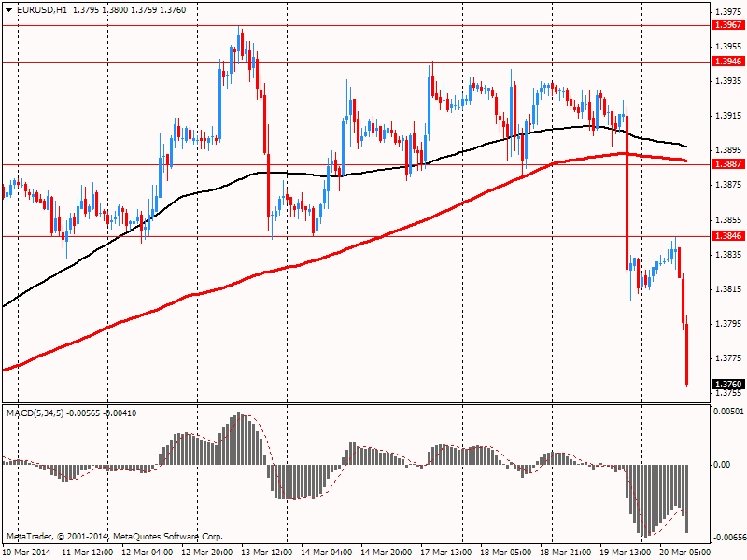Click the 18 Mar 05:00 time label

(505, 553)
